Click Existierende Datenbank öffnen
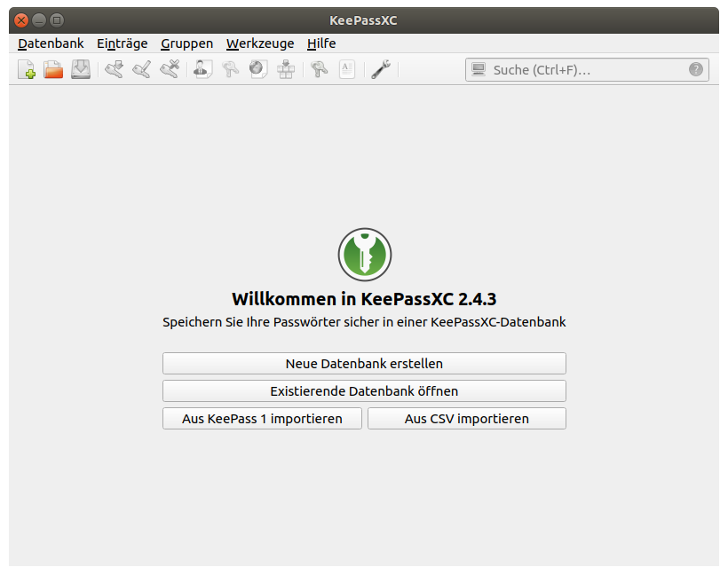Viewport: 728px width, 575px height. pyautogui.click(x=363, y=390)
